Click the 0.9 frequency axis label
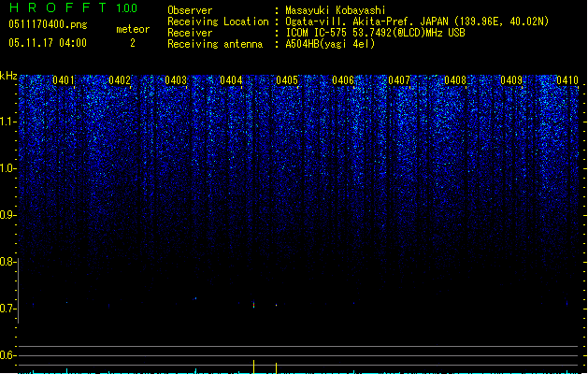 tap(7, 215)
